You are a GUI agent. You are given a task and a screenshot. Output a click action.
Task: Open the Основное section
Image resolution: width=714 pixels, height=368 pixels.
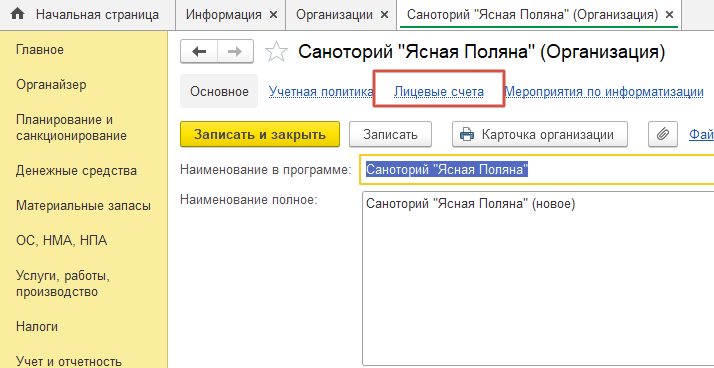[x=219, y=92]
